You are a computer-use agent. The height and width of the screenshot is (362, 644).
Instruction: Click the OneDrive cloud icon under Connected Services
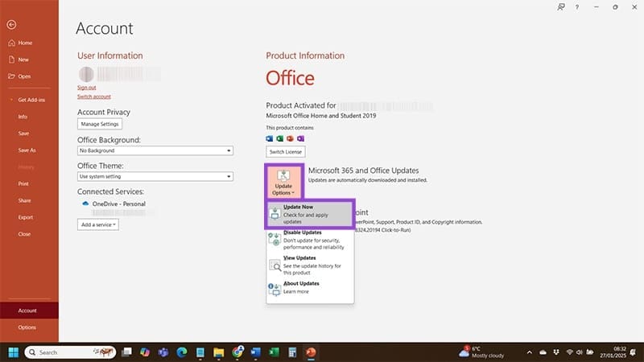point(86,204)
